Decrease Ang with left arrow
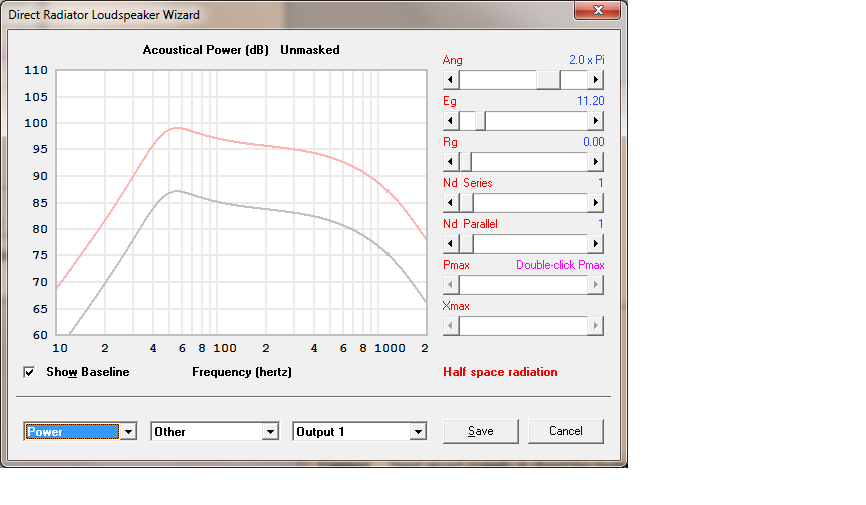The width and height of the screenshot is (866, 505). coord(451,80)
